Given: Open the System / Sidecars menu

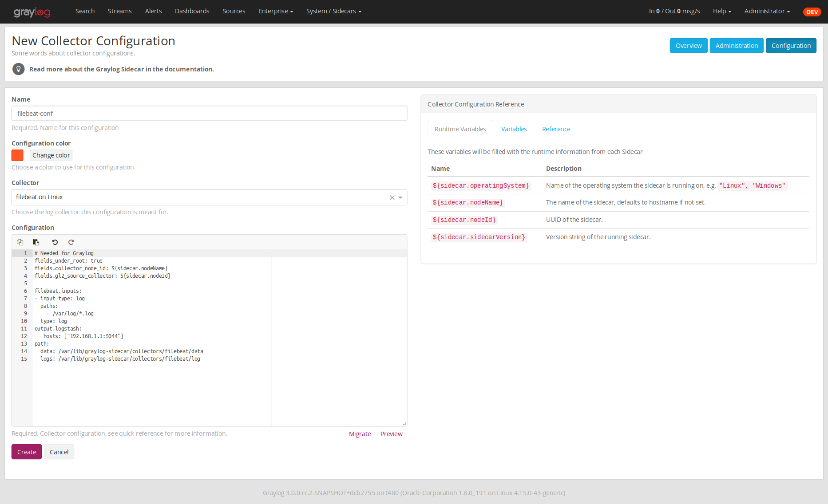Looking at the screenshot, I should [x=333, y=11].
